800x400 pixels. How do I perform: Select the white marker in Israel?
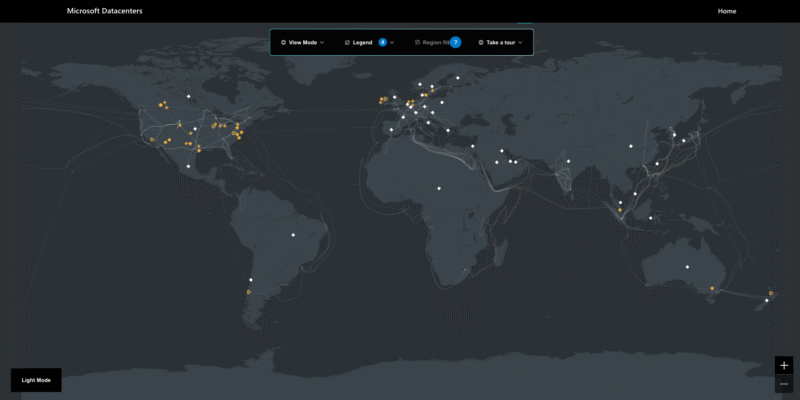tap(472, 146)
